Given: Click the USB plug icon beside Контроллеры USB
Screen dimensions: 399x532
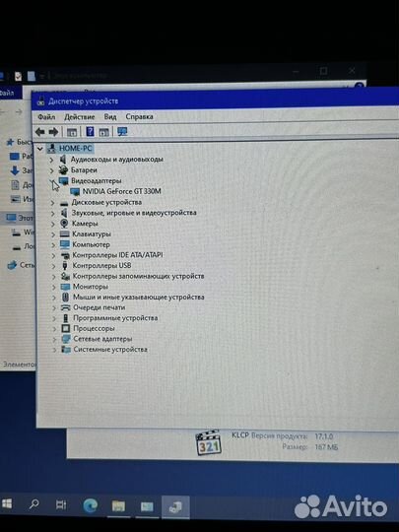Looking at the screenshot, I should point(65,266).
